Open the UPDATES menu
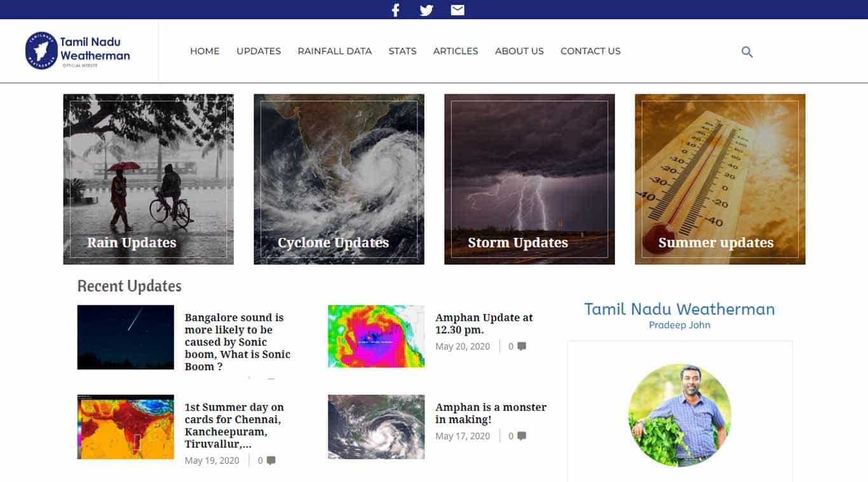 click(x=259, y=51)
